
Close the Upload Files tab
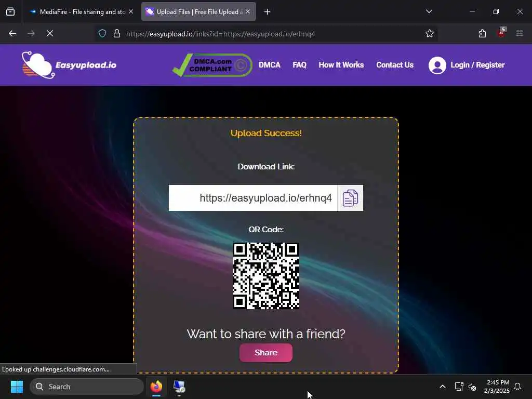click(x=248, y=11)
